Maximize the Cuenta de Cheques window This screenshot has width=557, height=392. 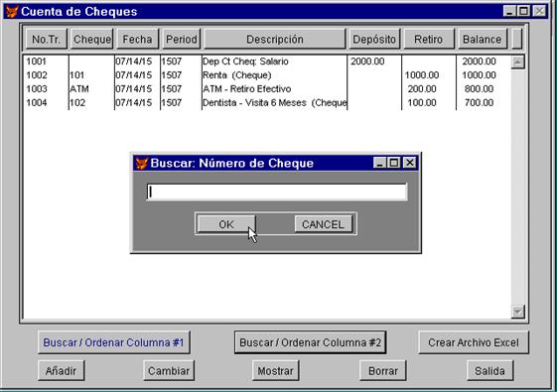tap(523, 11)
